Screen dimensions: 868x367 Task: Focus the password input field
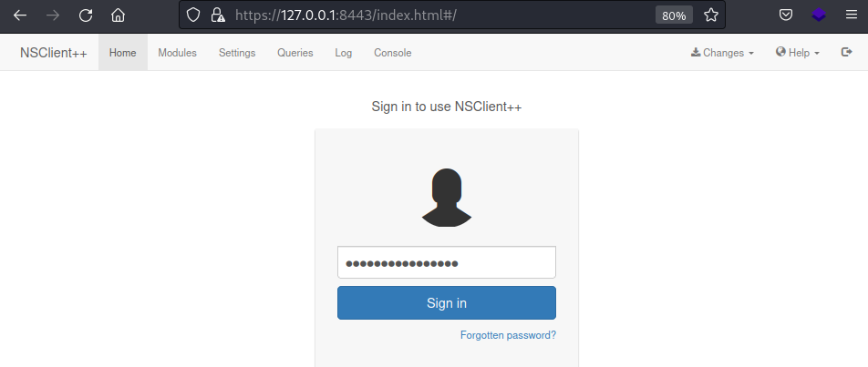447,262
